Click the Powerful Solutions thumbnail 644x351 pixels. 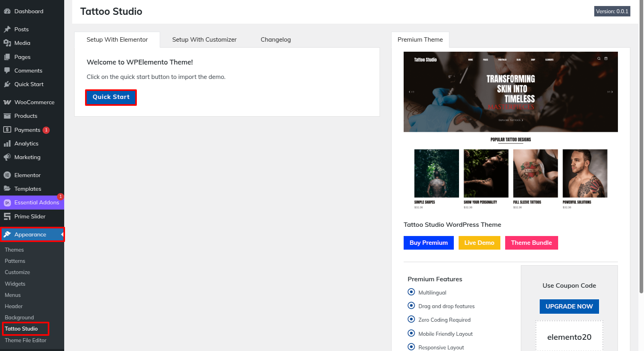585,173
